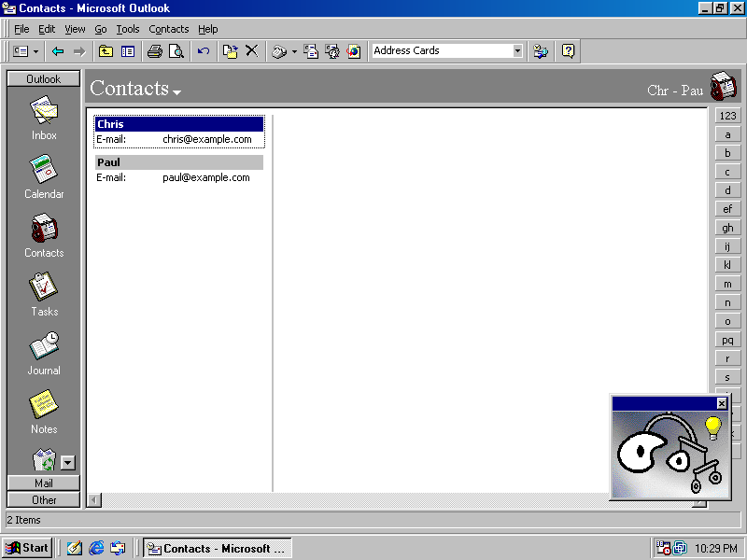
Task: Jump to the ef index tab
Action: click(x=727, y=209)
